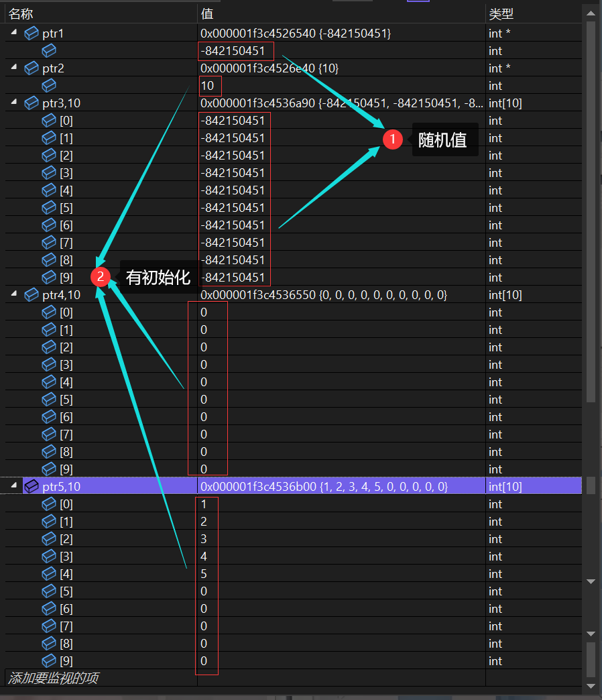Click the 名称 column header
Image resolution: width=602 pixels, height=700 pixels.
101,14
